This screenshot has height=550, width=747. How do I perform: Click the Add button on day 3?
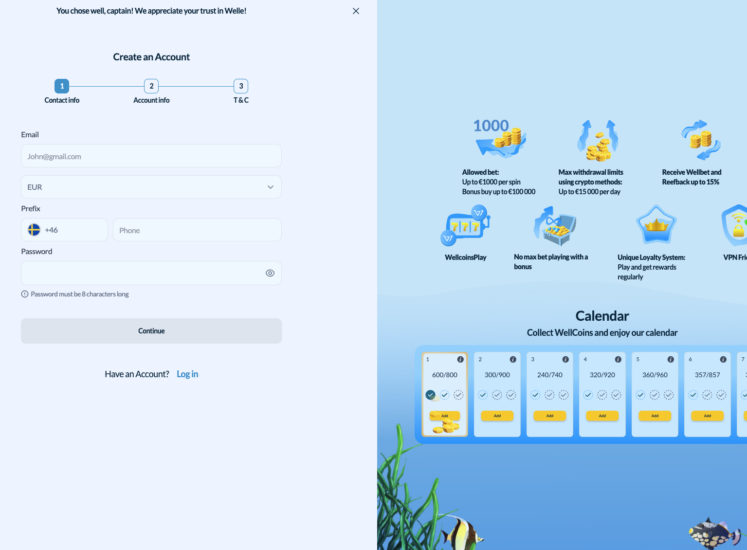(x=549, y=416)
